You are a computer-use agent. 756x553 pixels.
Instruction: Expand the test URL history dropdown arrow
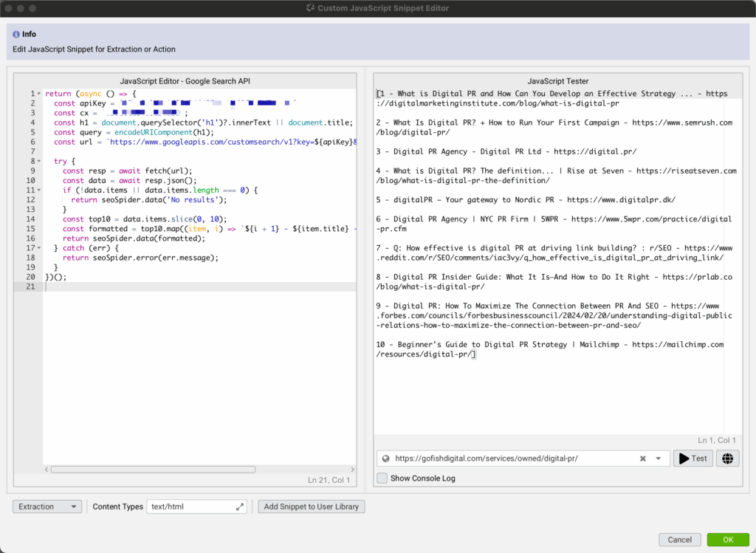click(659, 458)
